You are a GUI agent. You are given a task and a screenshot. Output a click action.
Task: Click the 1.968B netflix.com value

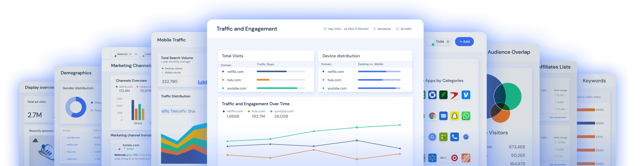click(233, 116)
